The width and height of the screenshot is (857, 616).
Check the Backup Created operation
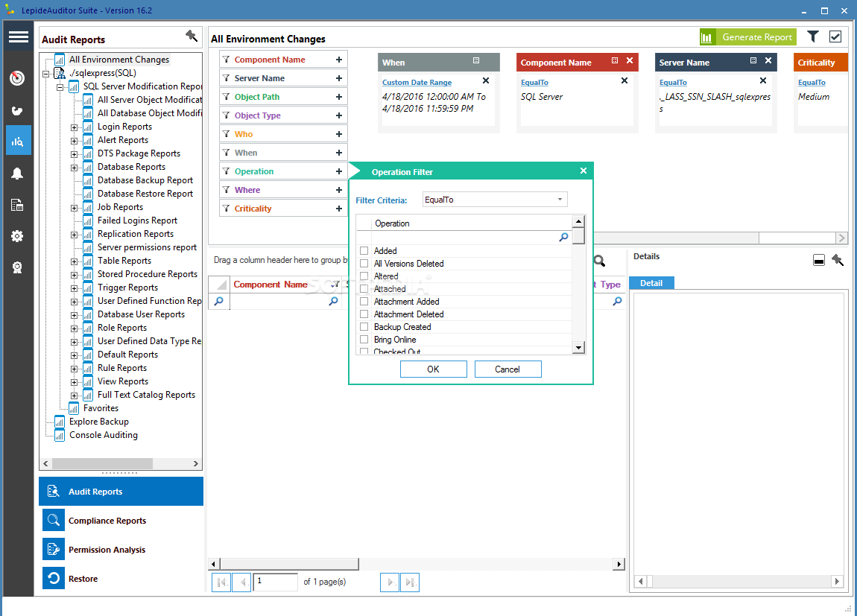click(x=364, y=326)
